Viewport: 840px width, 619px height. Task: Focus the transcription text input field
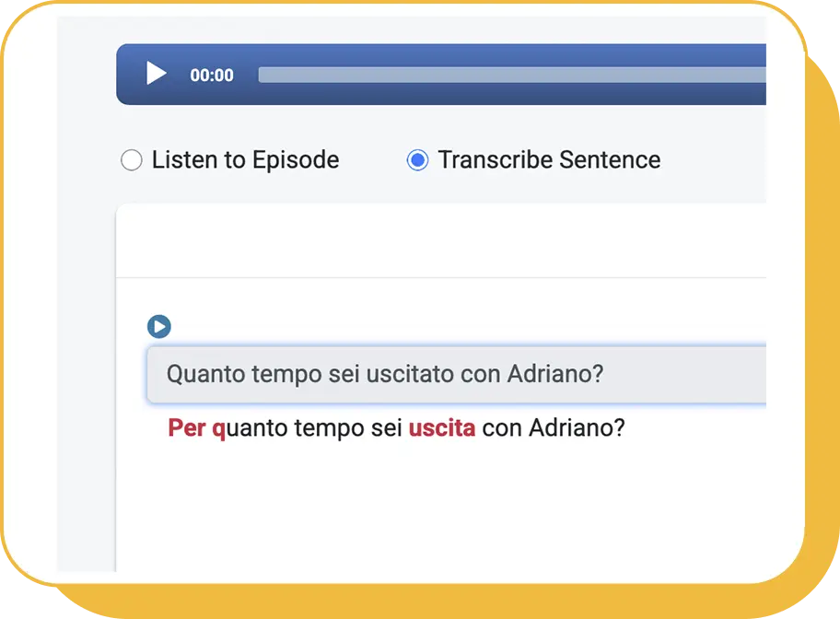457,374
